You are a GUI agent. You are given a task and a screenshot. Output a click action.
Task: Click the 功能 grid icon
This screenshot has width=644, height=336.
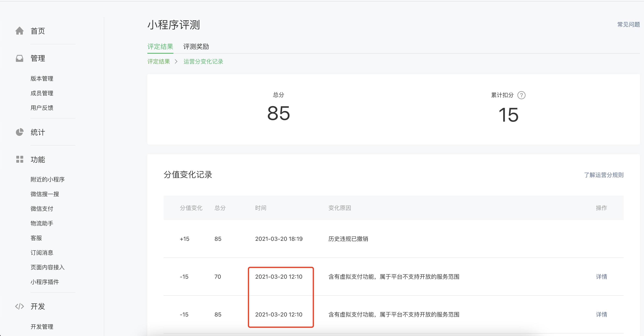(x=20, y=159)
